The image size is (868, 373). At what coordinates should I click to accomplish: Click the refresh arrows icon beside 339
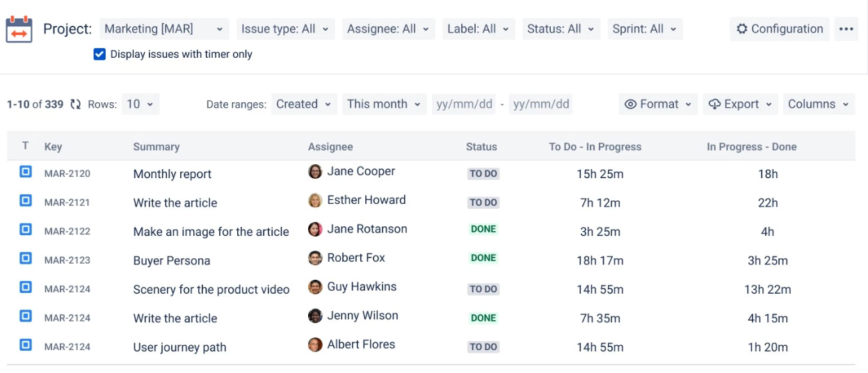(x=76, y=104)
